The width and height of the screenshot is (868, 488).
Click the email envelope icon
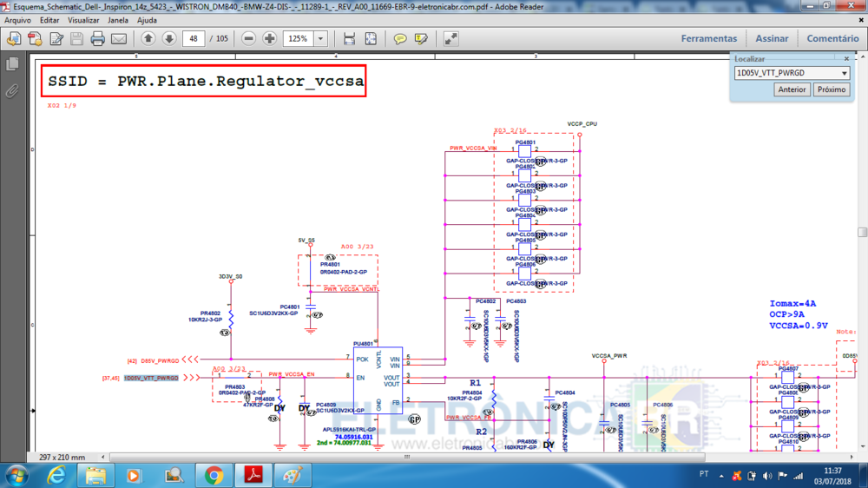point(119,39)
